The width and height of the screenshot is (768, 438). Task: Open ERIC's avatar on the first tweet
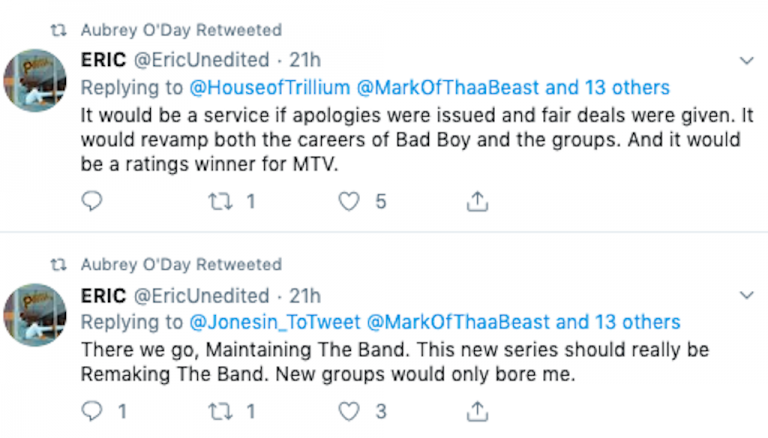(36, 80)
